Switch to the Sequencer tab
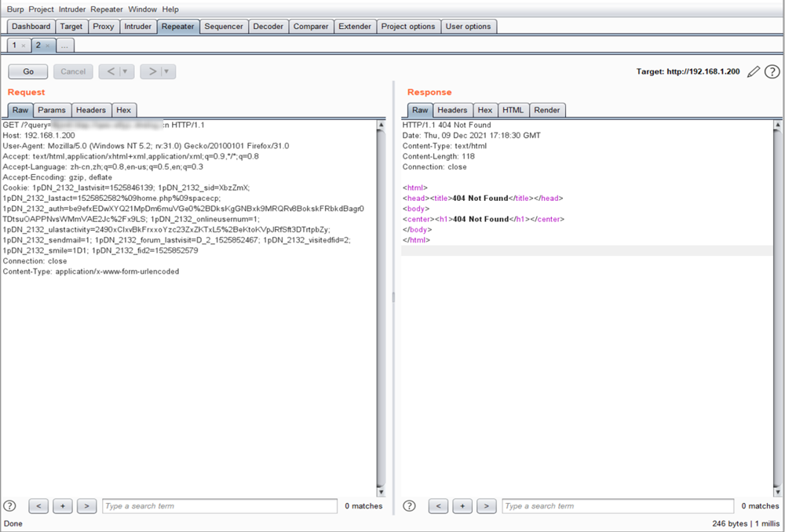This screenshot has height=532, width=785. [x=224, y=27]
